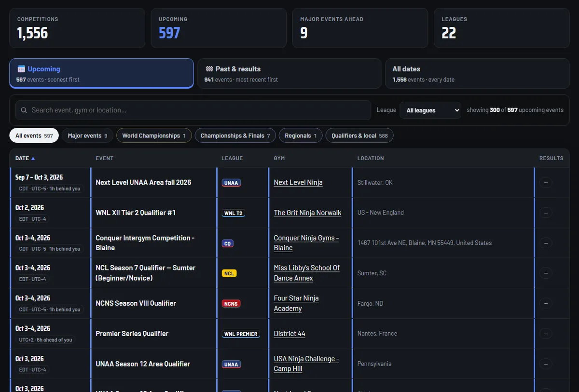
Task: Open the District 44 gym link
Action: [x=289, y=334]
